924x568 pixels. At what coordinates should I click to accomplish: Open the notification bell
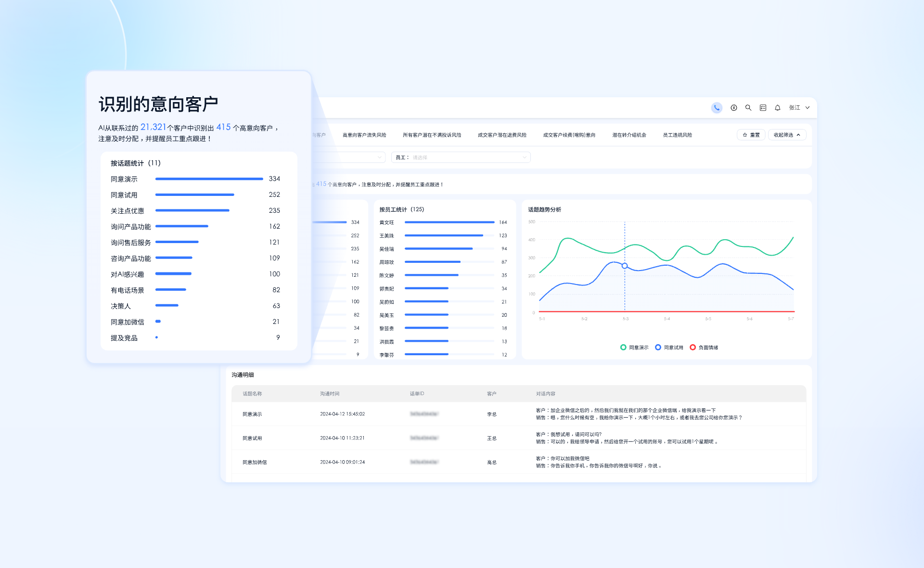[777, 108]
